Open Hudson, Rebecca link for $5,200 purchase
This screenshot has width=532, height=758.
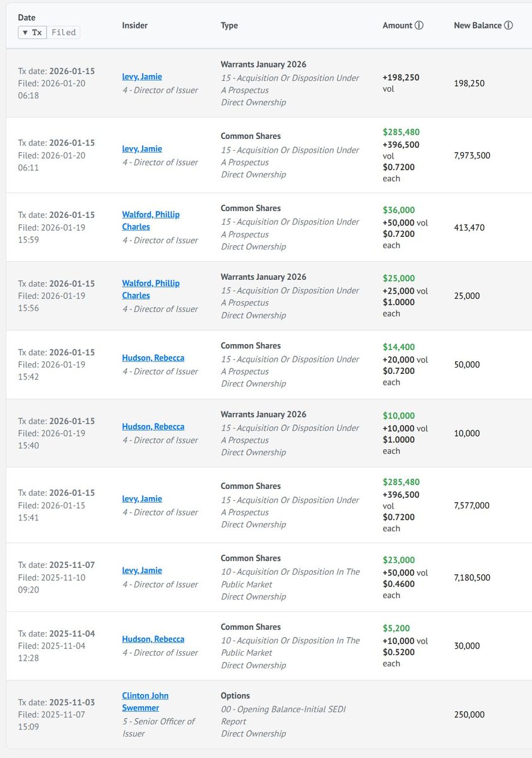point(153,639)
